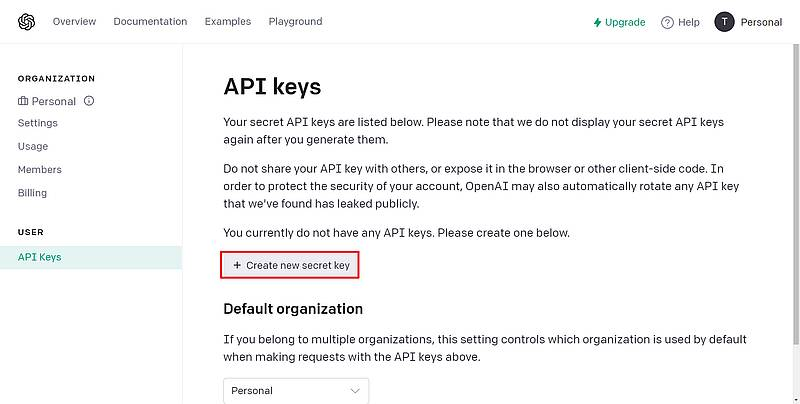
Task: Switch to the Examples page
Action: coord(228,22)
